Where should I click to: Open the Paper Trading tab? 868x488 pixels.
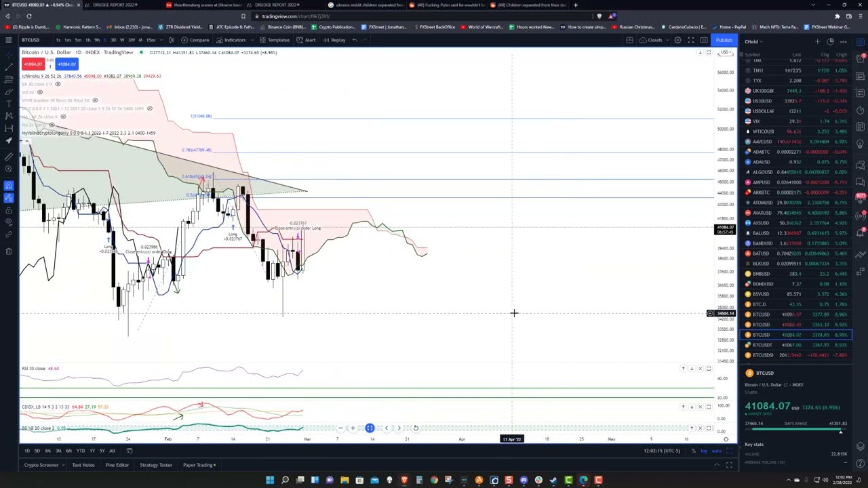click(199, 465)
